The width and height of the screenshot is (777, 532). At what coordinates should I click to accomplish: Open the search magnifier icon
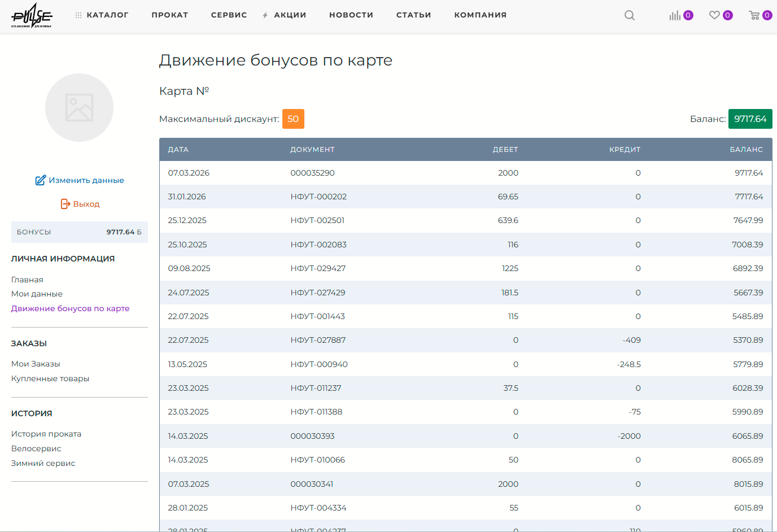[629, 15]
